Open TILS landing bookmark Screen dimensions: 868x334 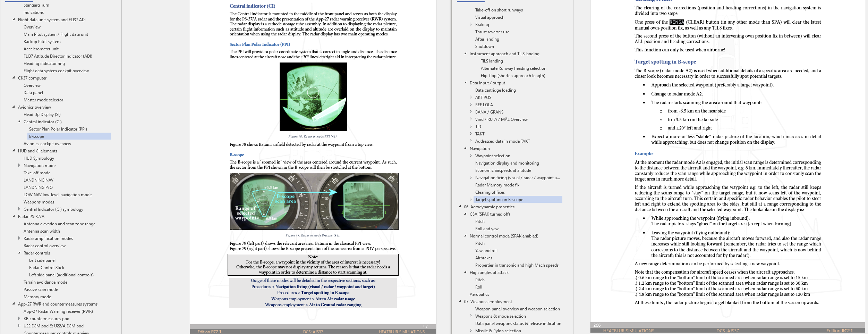coord(492,61)
